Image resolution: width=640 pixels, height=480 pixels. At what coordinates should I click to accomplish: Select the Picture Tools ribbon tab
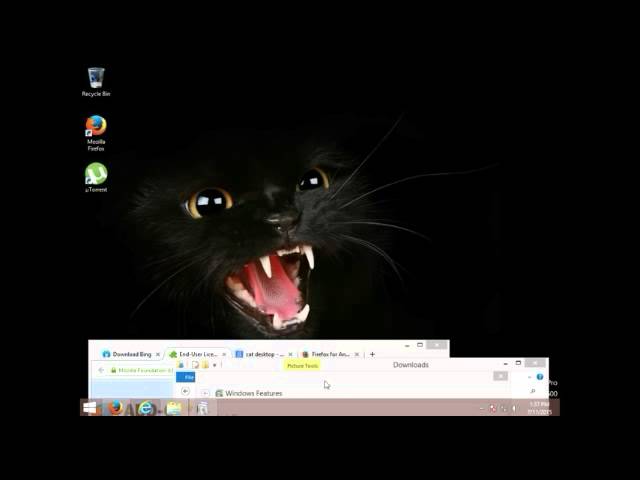point(302,366)
